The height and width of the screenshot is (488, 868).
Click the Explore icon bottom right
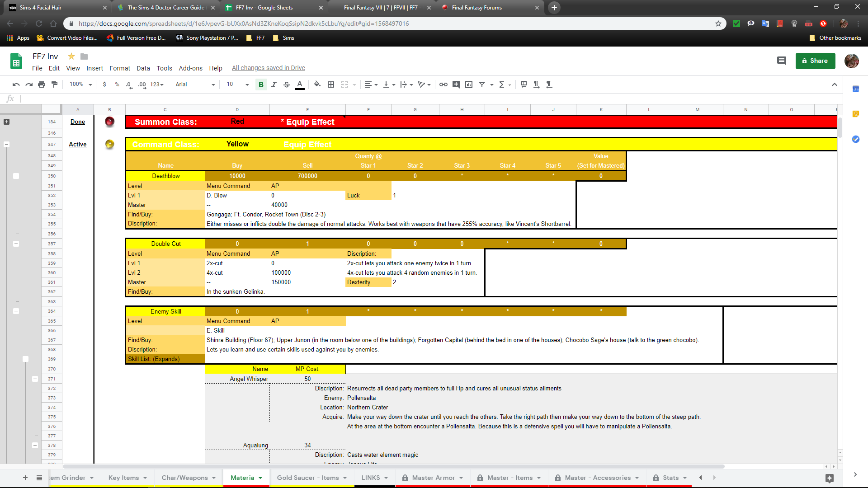pyautogui.click(x=829, y=479)
